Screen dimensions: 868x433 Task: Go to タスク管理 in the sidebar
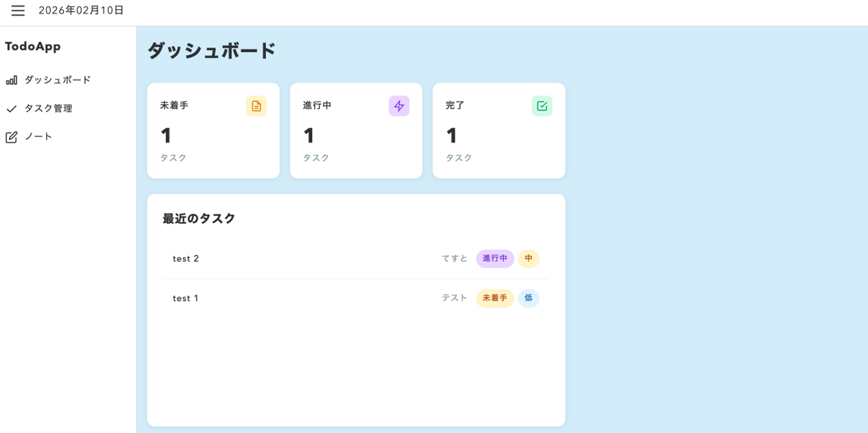point(48,109)
